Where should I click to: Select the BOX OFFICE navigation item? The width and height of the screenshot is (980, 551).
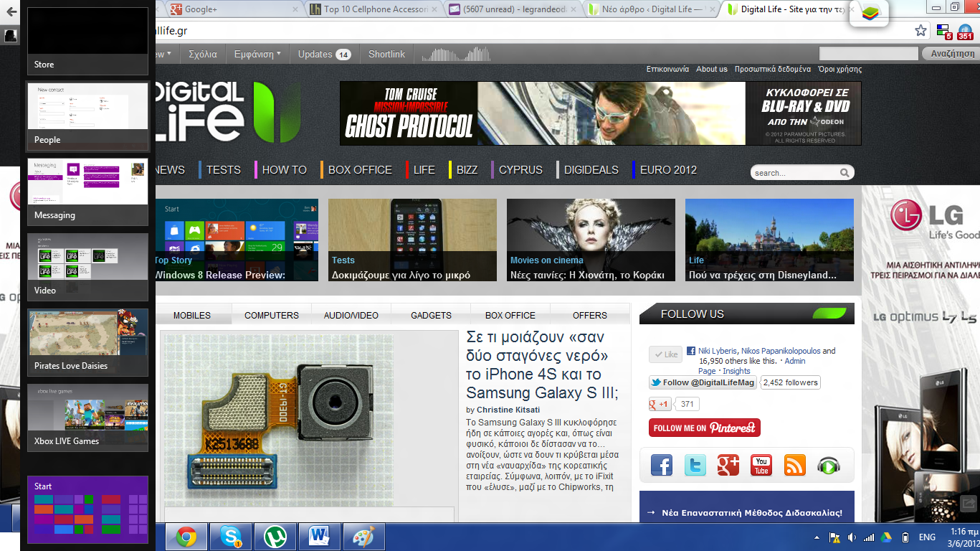click(x=360, y=170)
